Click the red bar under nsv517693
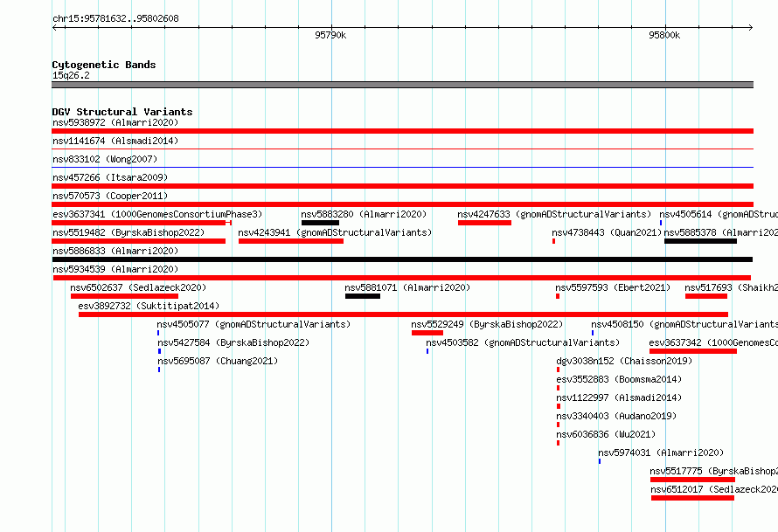The height and width of the screenshot is (532, 778). [706, 296]
